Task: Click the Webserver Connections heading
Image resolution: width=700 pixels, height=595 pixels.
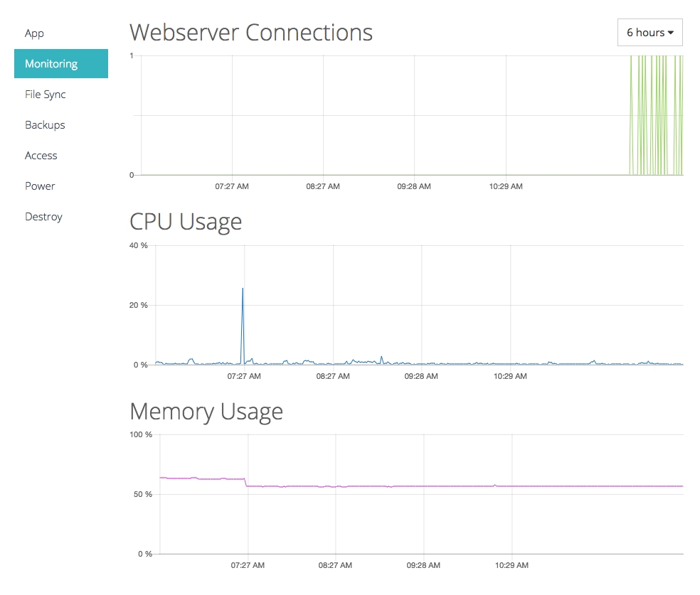Action: click(251, 32)
